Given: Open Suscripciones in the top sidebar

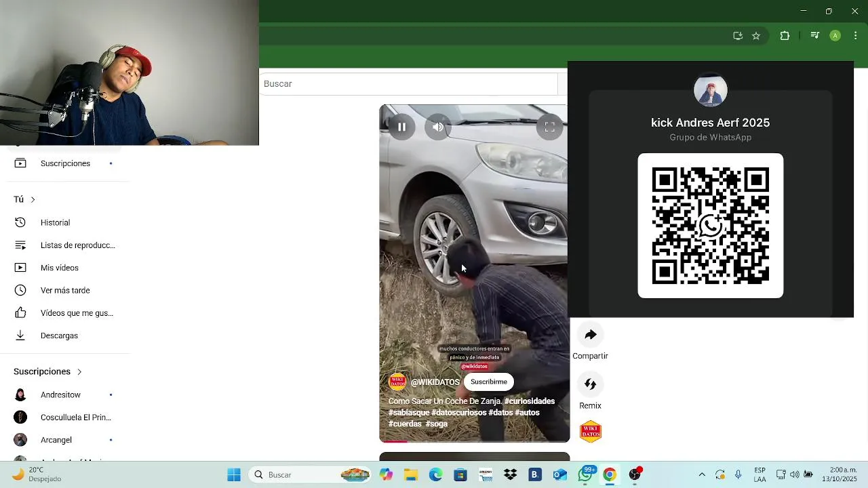Looking at the screenshot, I should pyautogui.click(x=65, y=163).
